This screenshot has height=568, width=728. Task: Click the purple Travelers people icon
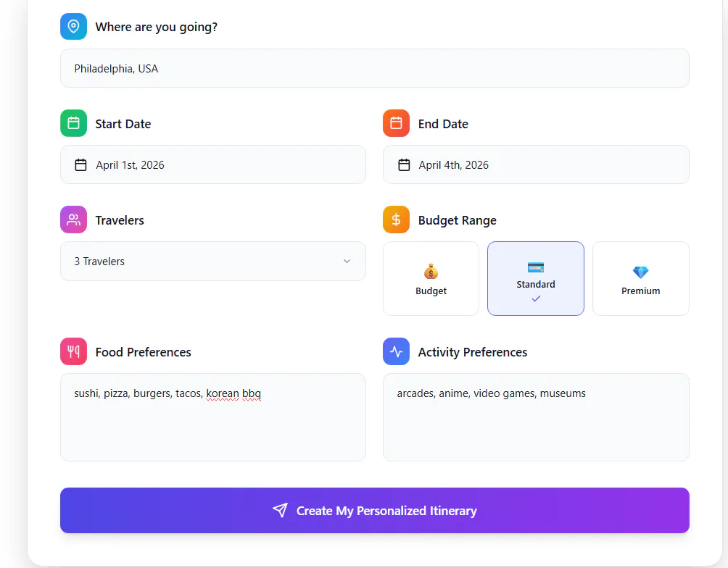73,220
